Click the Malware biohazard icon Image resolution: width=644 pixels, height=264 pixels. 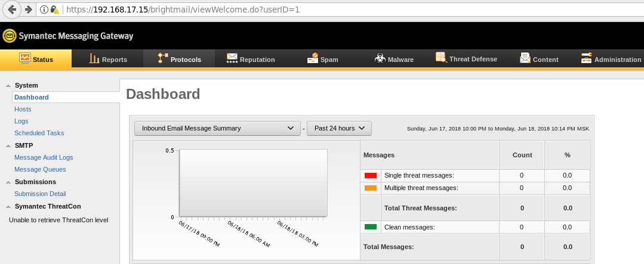pyautogui.click(x=380, y=58)
